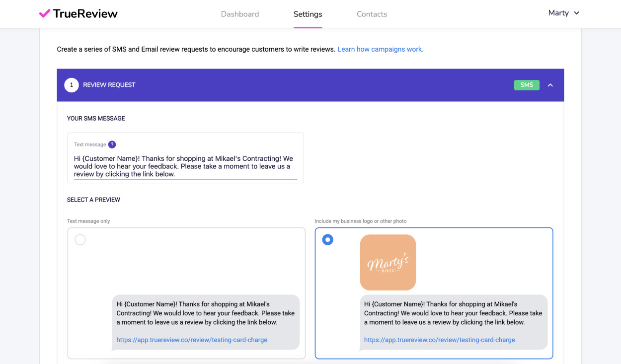The width and height of the screenshot is (621, 364).
Task: Select the 'Include my business logo' radio button
Action: [327, 240]
